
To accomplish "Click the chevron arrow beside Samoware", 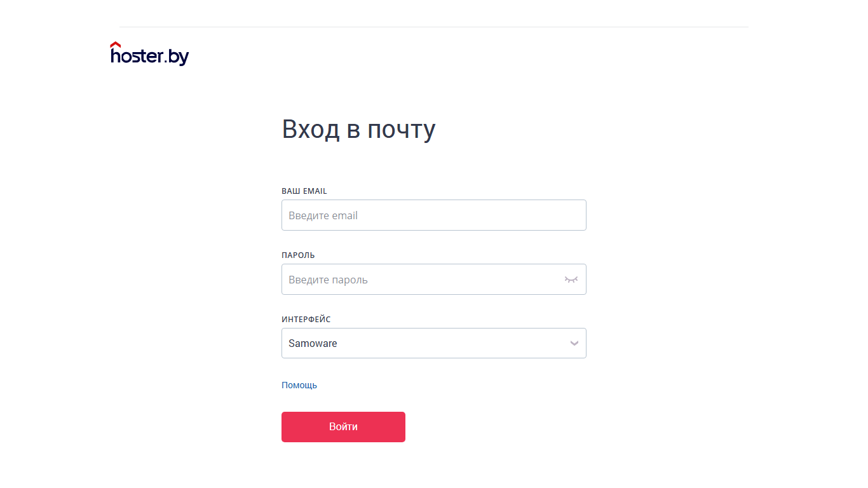I will coord(574,343).
